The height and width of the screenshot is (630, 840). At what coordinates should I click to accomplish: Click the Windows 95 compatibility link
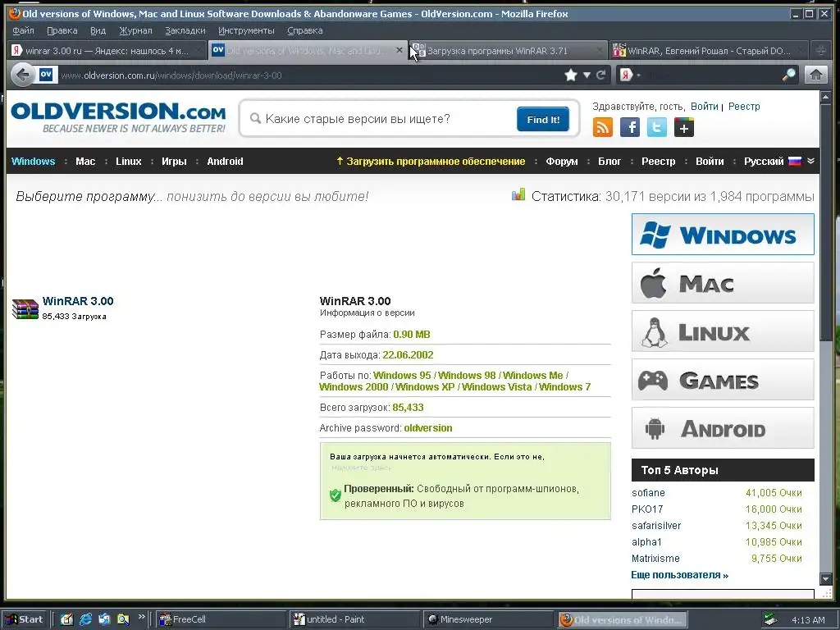(x=402, y=376)
